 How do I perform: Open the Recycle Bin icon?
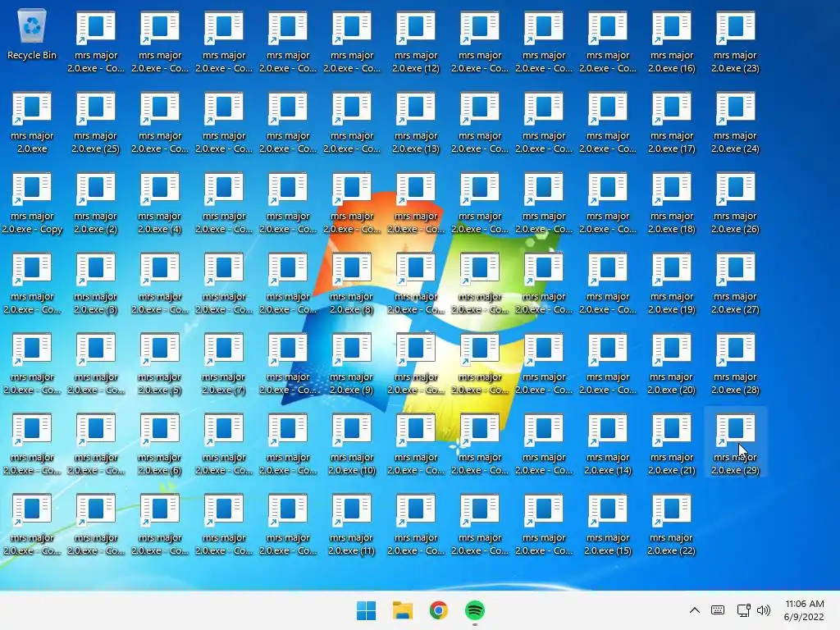[32, 35]
